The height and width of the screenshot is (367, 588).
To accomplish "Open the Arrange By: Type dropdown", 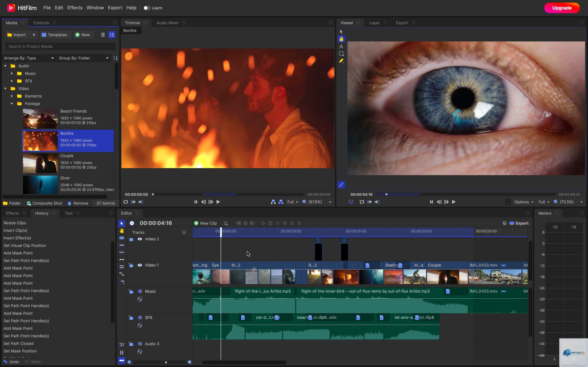I will coord(29,58).
